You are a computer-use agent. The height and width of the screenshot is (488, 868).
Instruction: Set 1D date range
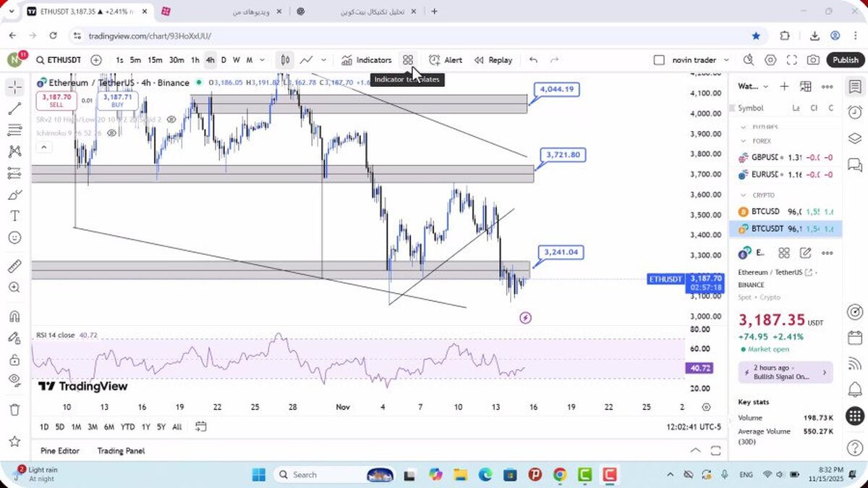44,427
